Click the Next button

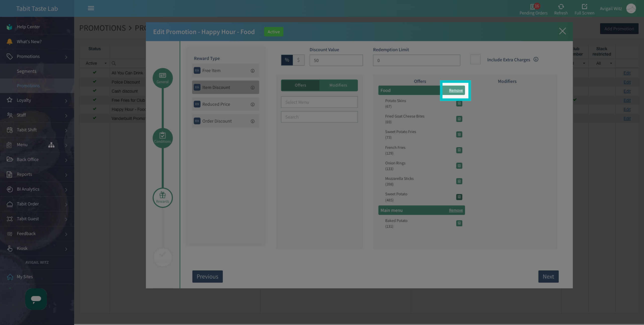point(548,276)
